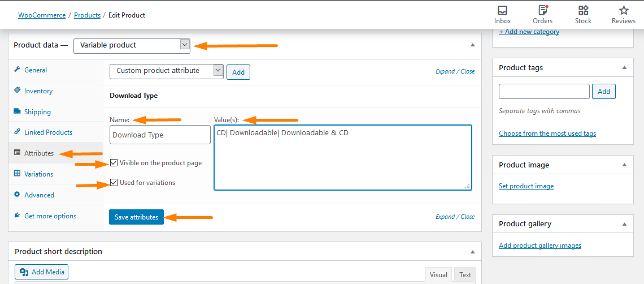Click bottom Expand link near Save attributes

pyautogui.click(x=445, y=217)
